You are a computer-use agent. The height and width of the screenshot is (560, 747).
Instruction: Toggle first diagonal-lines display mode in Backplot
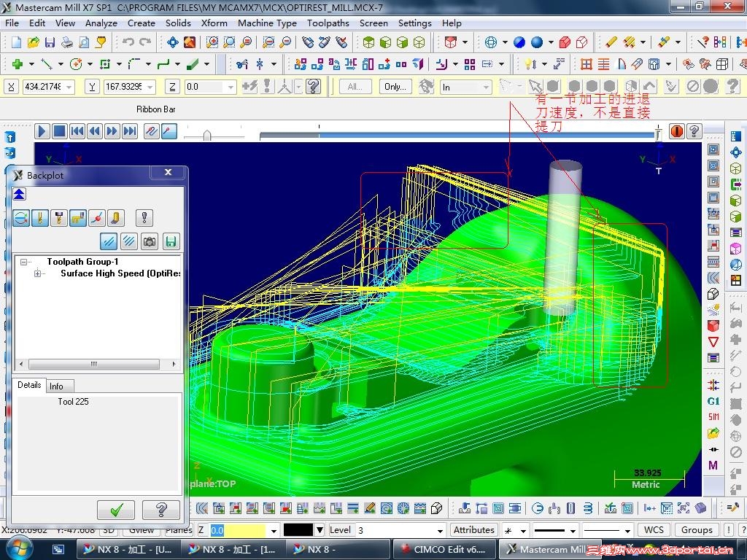tap(109, 241)
